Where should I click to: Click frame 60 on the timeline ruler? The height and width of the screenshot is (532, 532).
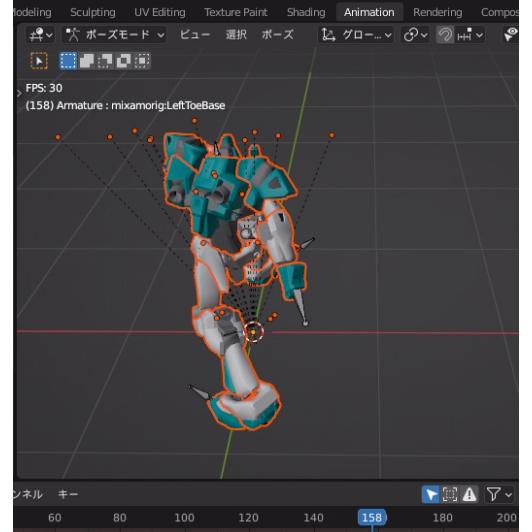pyautogui.click(x=55, y=517)
